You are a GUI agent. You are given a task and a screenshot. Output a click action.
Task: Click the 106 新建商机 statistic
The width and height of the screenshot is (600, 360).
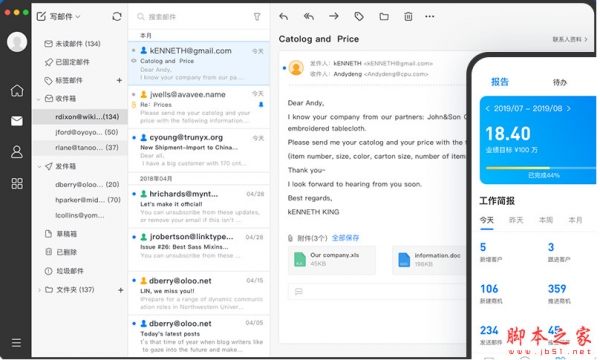tap(491, 294)
